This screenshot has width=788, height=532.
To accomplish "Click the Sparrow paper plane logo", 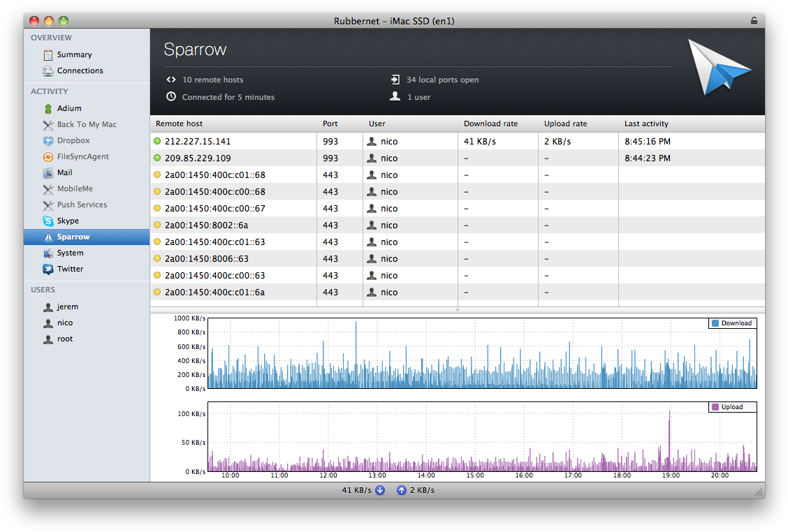I will click(720, 68).
